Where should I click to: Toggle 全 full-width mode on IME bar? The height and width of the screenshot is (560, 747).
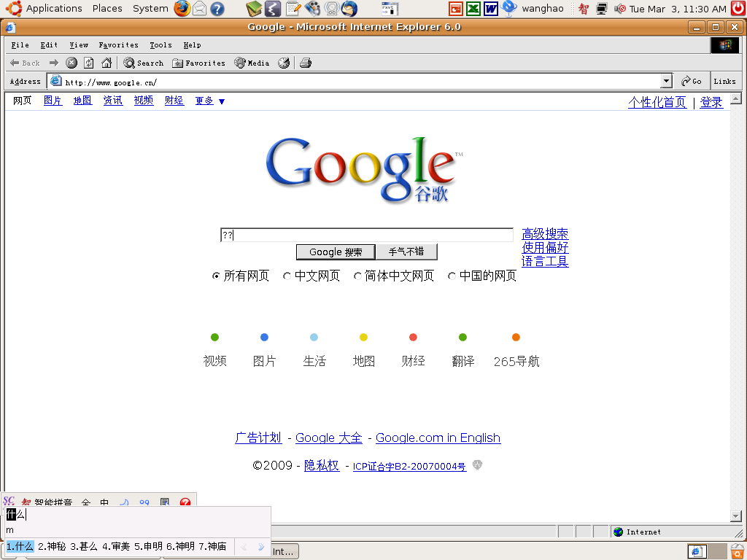(x=86, y=502)
